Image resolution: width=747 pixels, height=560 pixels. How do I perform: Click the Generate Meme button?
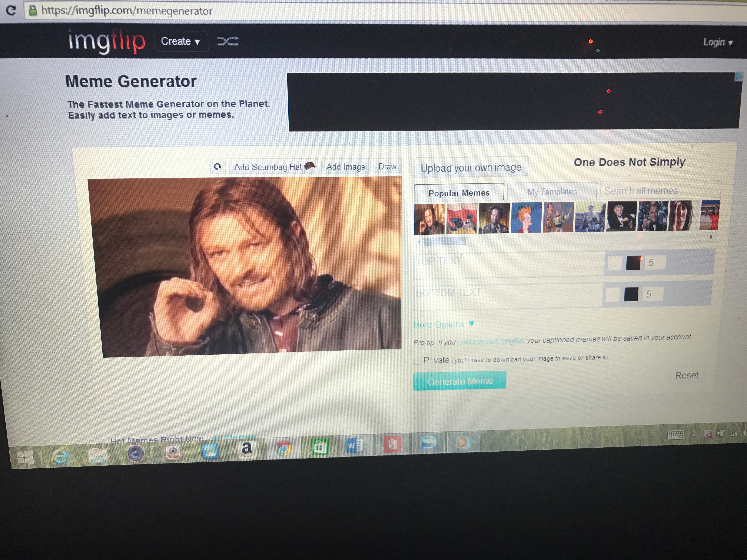point(460,381)
